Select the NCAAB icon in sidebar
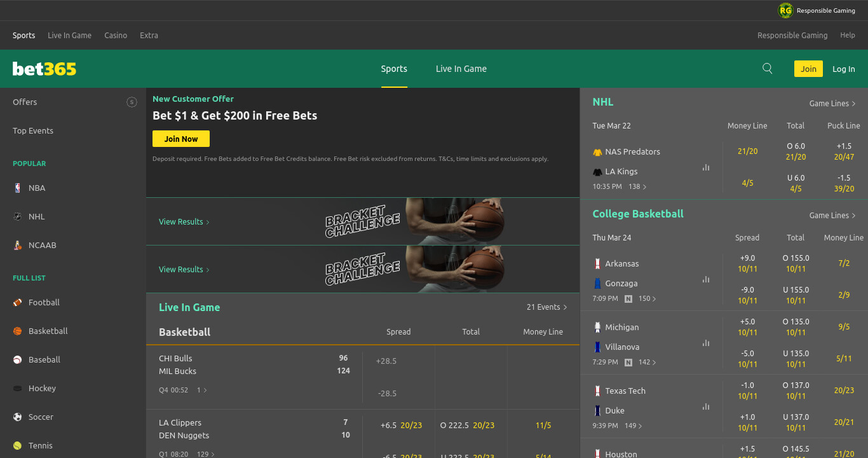Viewport: 868px width, 458px height. 17,245
